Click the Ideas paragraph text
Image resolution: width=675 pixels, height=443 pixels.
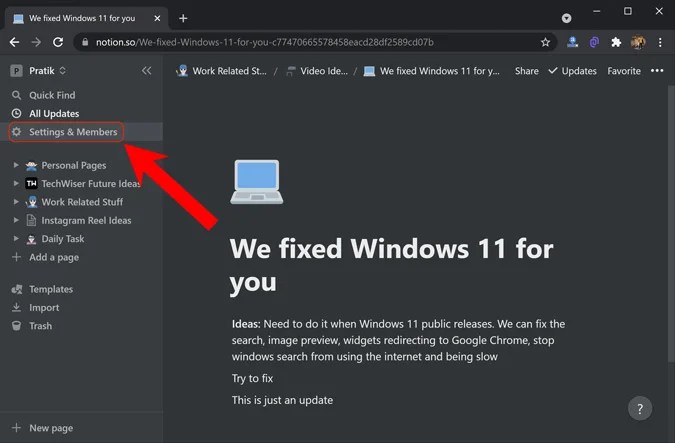[398, 340]
